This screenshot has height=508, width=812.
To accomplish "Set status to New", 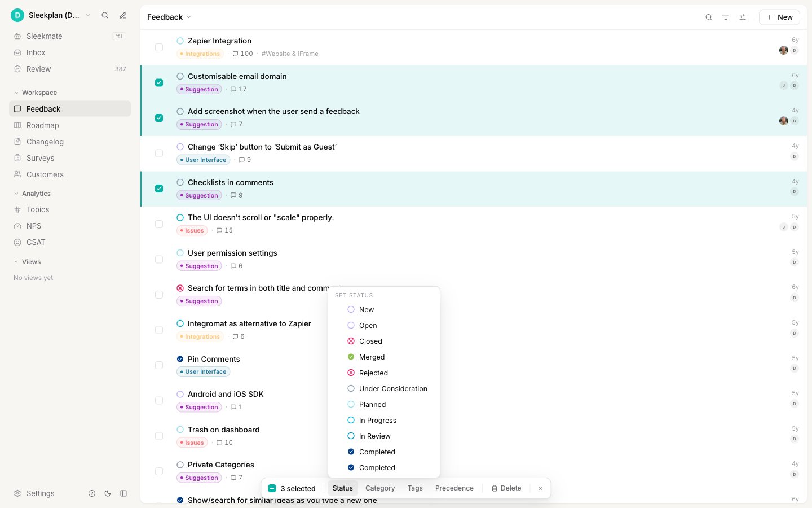I will click(x=384, y=309).
